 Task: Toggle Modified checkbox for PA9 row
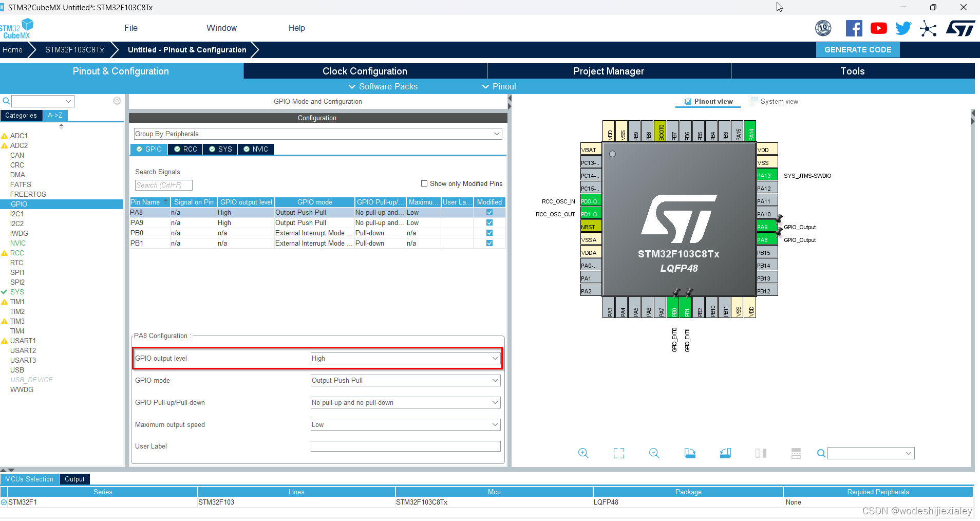(x=489, y=222)
